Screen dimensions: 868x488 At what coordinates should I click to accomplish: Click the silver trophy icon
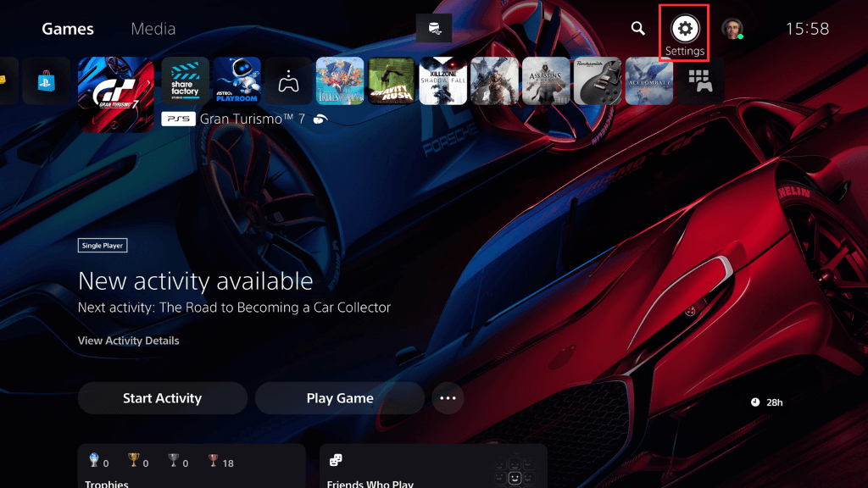click(173, 460)
